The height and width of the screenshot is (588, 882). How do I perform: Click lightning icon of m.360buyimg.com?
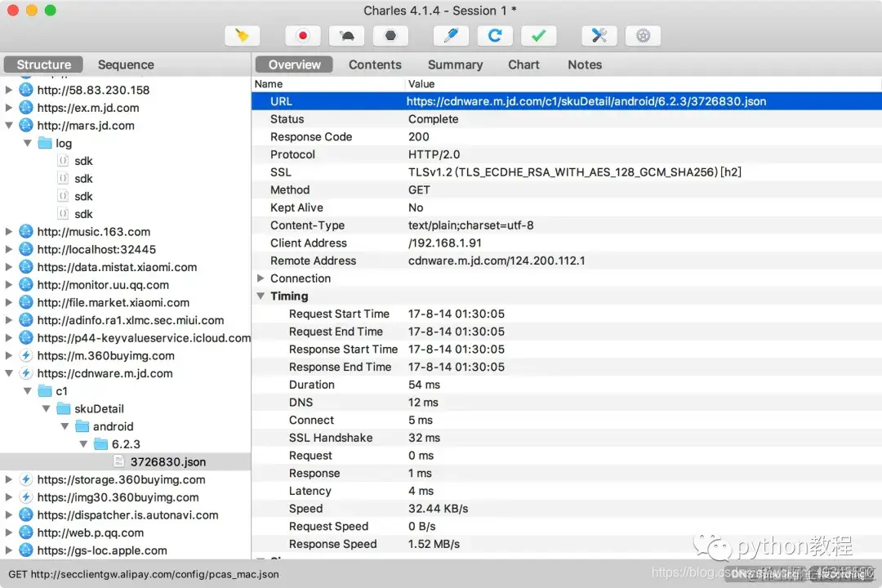(26, 355)
